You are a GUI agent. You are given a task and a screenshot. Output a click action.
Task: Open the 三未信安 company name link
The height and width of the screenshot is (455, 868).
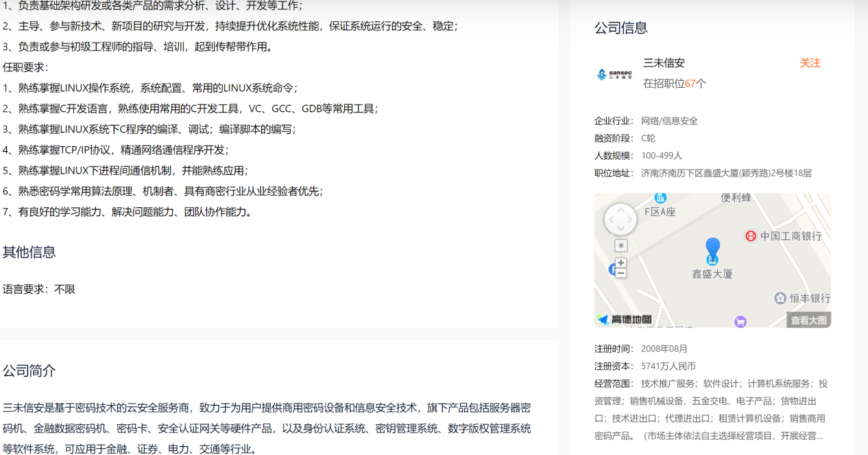(664, 63)
